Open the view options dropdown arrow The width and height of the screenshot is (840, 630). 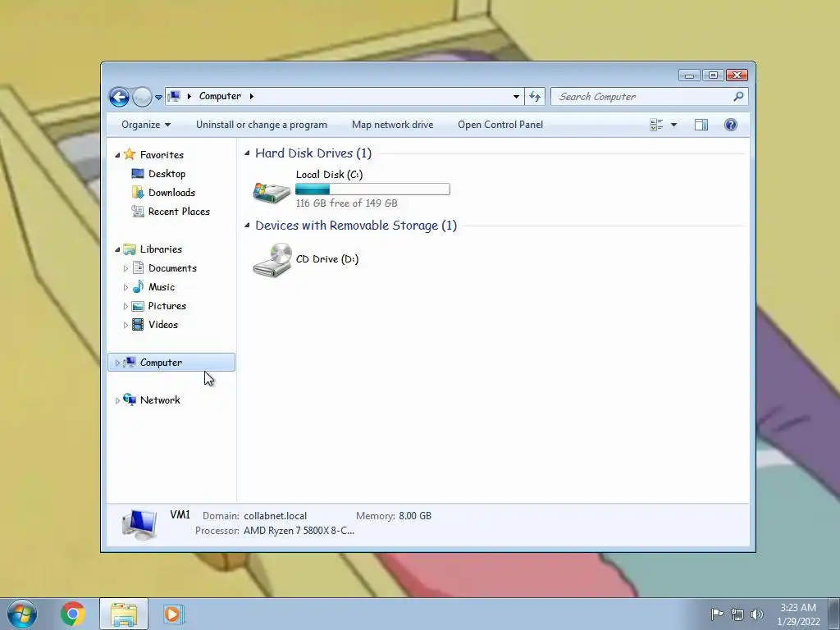[x=674, y=125]
